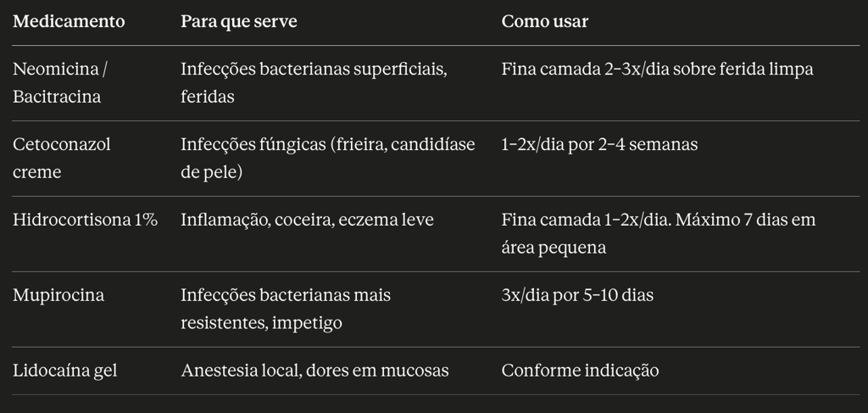Click Anestesia local, dores em mucosas
This screenshot has width=868, height=413.
(314, 371)
